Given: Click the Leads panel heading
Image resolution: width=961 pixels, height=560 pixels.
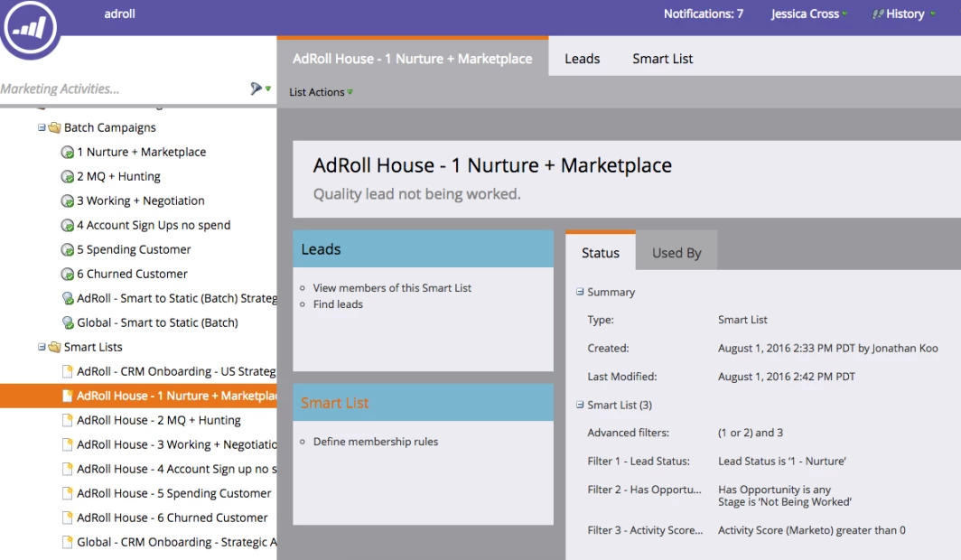Looking at the screenshot, I should pyautogui.click(x=321, y=249).
